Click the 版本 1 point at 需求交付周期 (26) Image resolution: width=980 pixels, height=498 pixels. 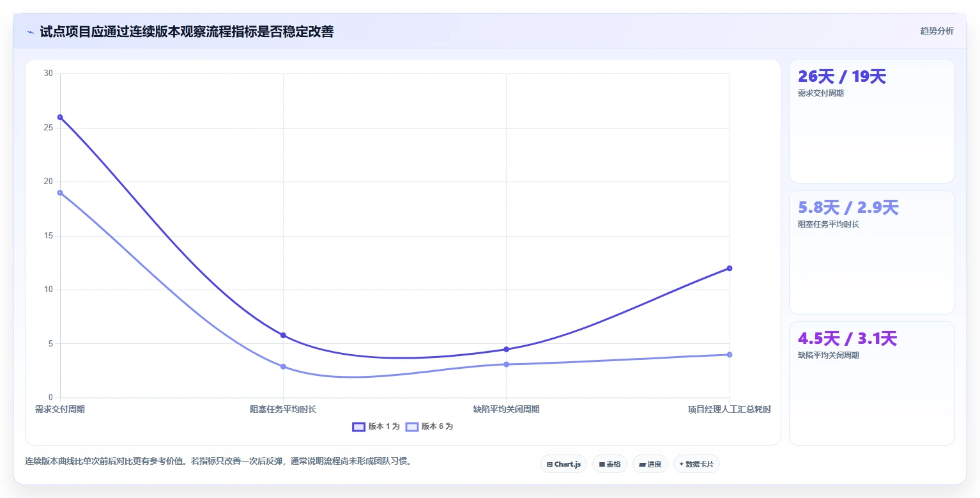60,117
